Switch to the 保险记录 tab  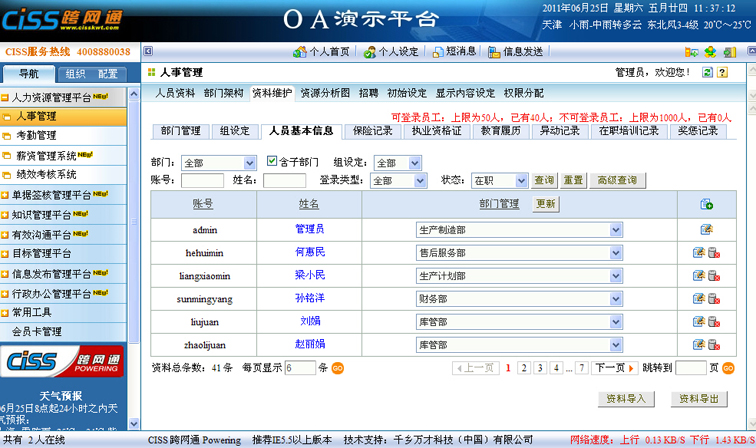(373, 130)
